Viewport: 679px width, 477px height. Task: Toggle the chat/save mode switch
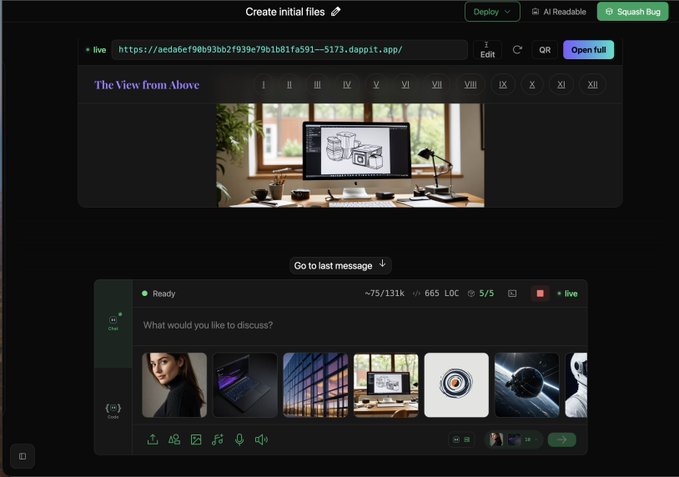tap(462, 439)
